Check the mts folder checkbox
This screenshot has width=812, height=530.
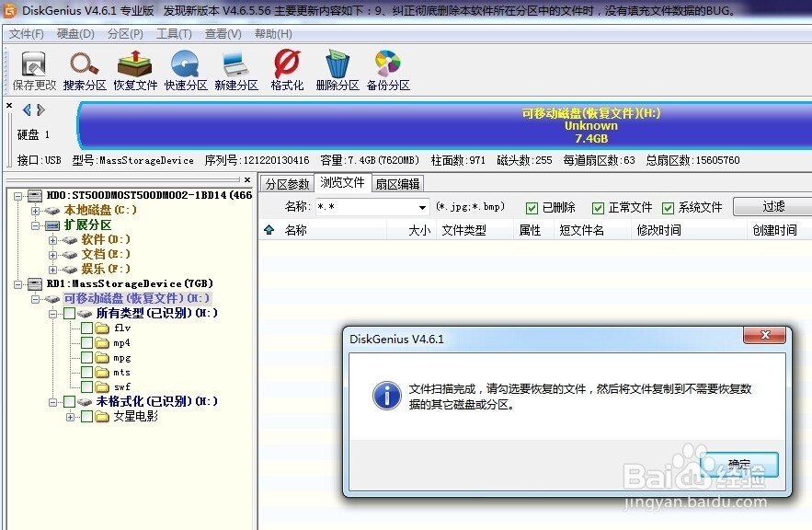87,372
